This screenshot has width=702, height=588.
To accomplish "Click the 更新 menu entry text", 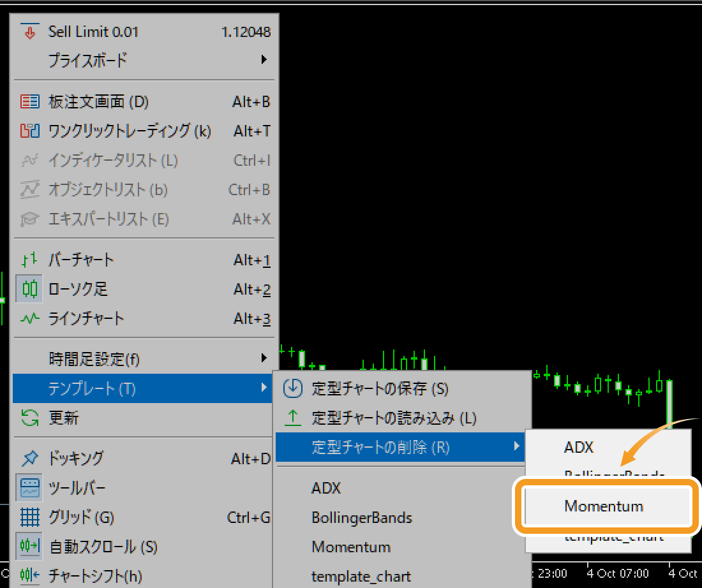I will pos(64,418).
